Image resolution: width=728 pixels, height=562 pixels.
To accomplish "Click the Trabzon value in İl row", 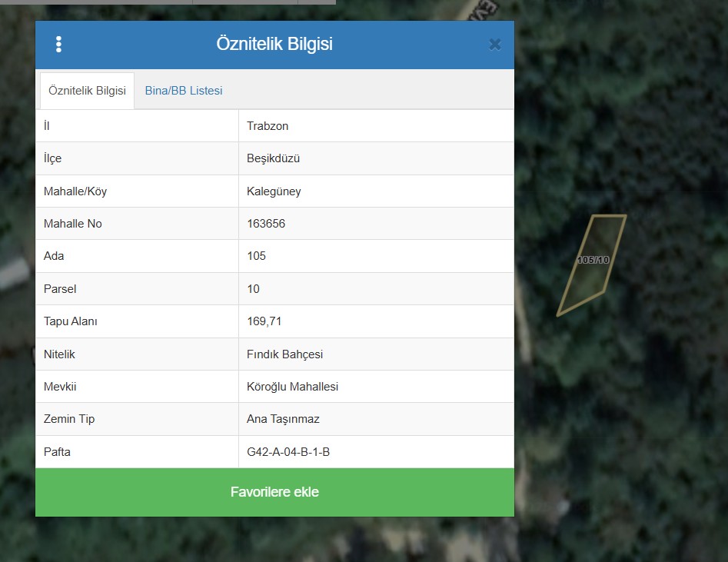I will pyautogui.click(x=268, y=126).
